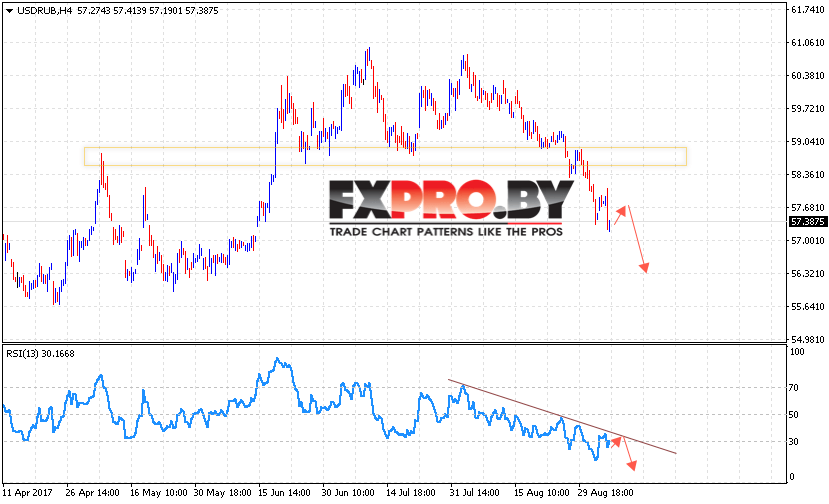
Task: Click the 59.7210 price axis label
Action: 807,108
